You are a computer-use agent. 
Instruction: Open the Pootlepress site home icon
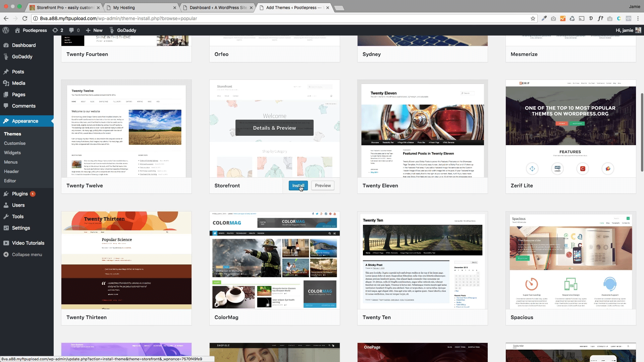(x=17, y=30)
